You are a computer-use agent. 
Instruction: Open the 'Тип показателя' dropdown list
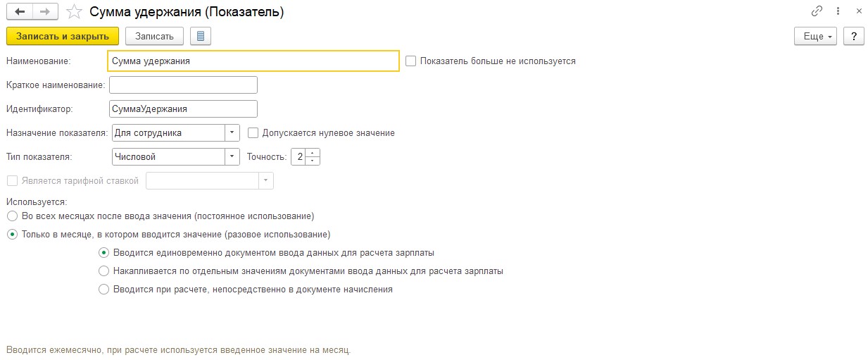pos(232,156)
